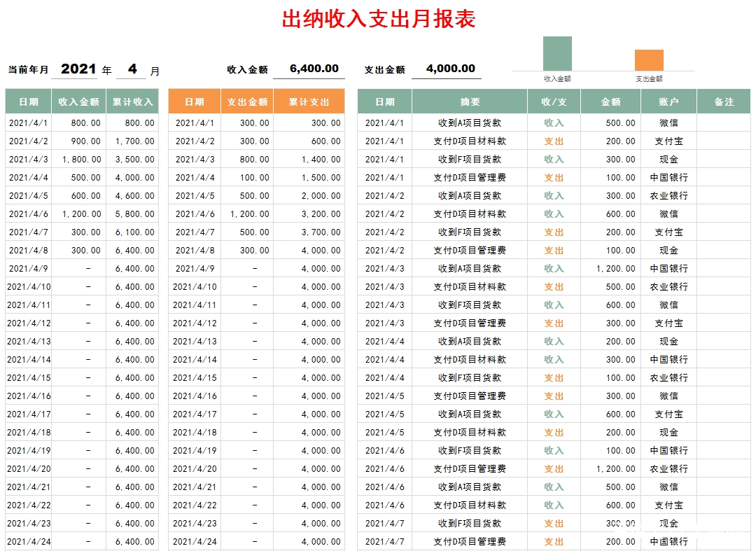Click the orange 支出金额 column header
756x551 pixels.
tap(247, 102)
